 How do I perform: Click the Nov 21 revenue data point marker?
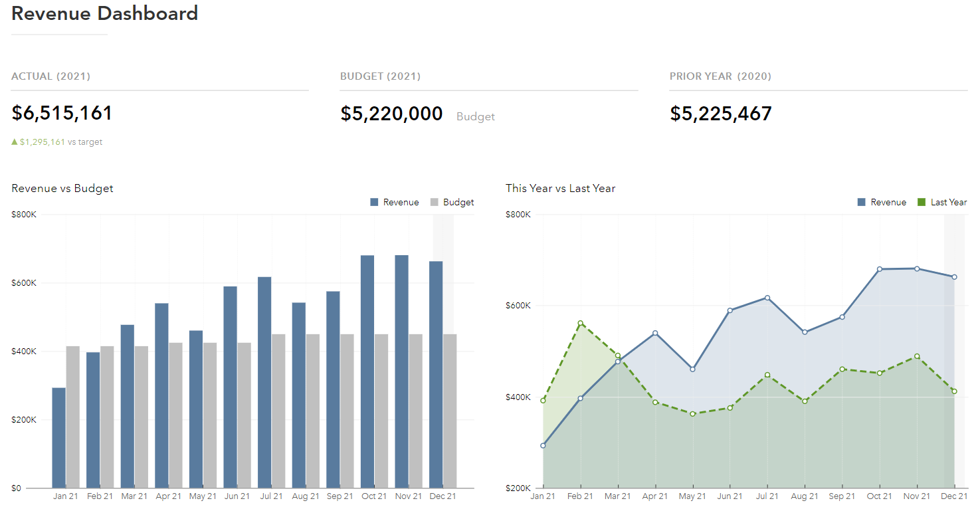pyautogui.click(x=916, y=268)
